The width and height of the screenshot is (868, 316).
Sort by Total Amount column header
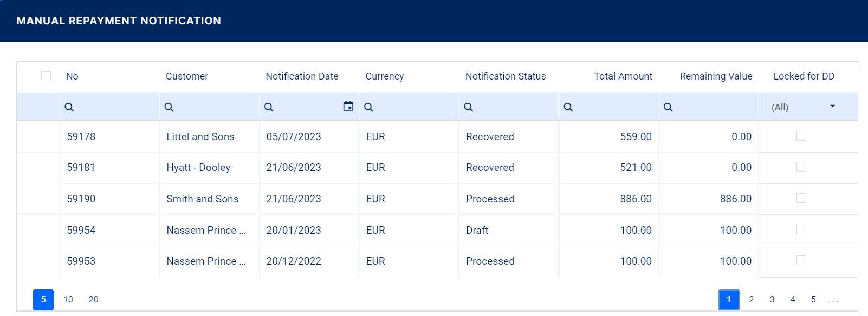click(623, 76)
